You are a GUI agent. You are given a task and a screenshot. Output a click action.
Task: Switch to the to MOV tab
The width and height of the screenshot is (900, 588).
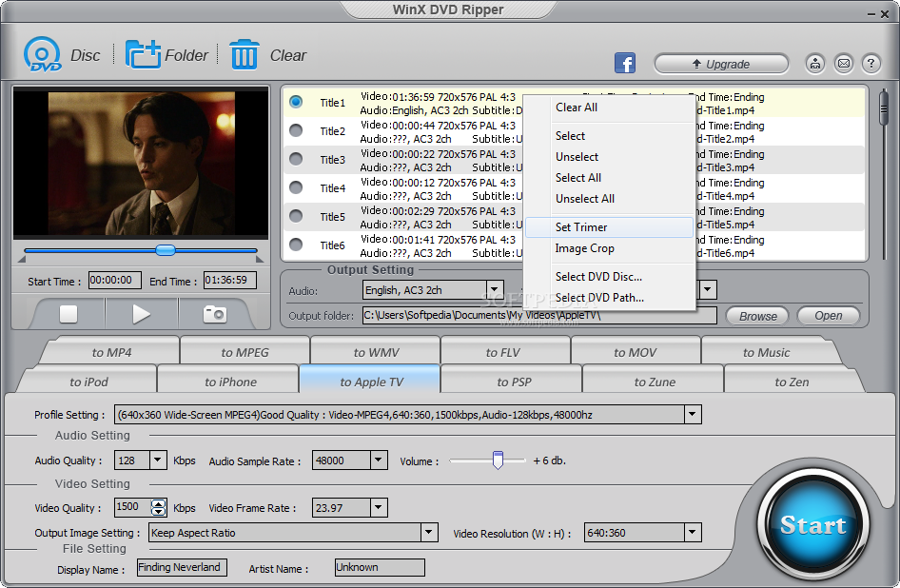(635, 352)
